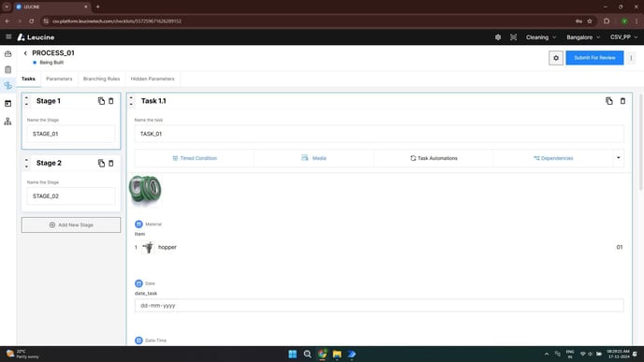Click the Material parameter icon

click(139, 224)
